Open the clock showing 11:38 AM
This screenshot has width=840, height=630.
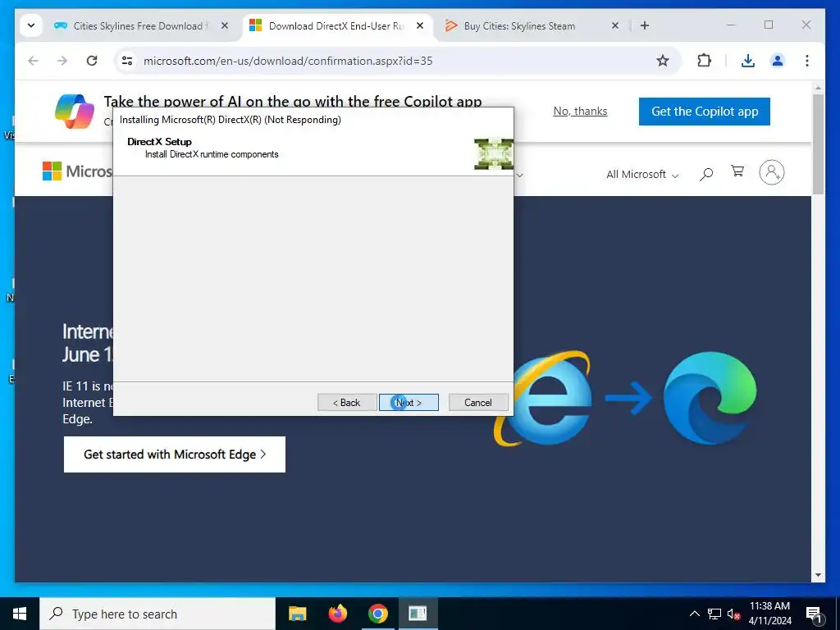[769, 614]
